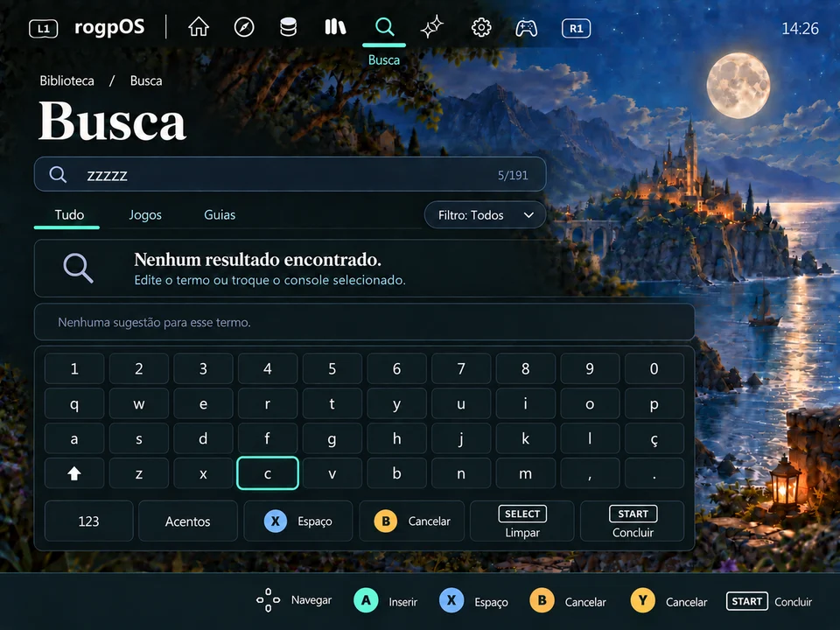Open the database stack icon
The image size is (840, 630).
click(x=288, y=27)
